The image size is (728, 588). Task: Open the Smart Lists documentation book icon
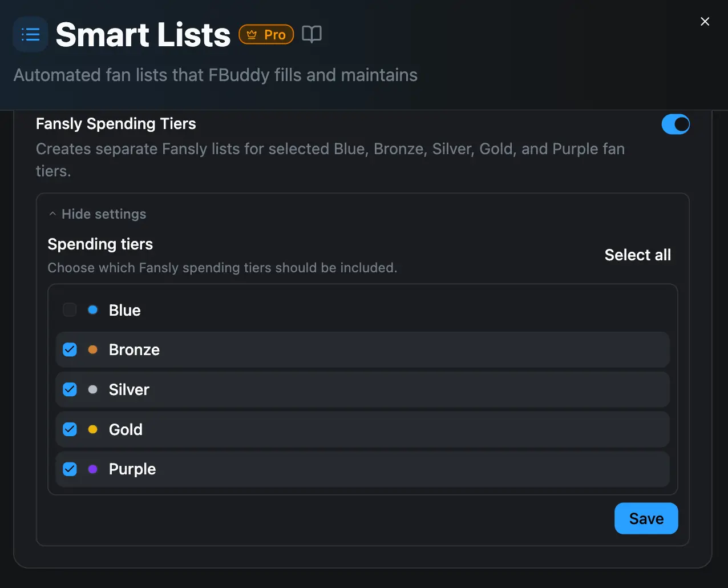tap(312, 34)
